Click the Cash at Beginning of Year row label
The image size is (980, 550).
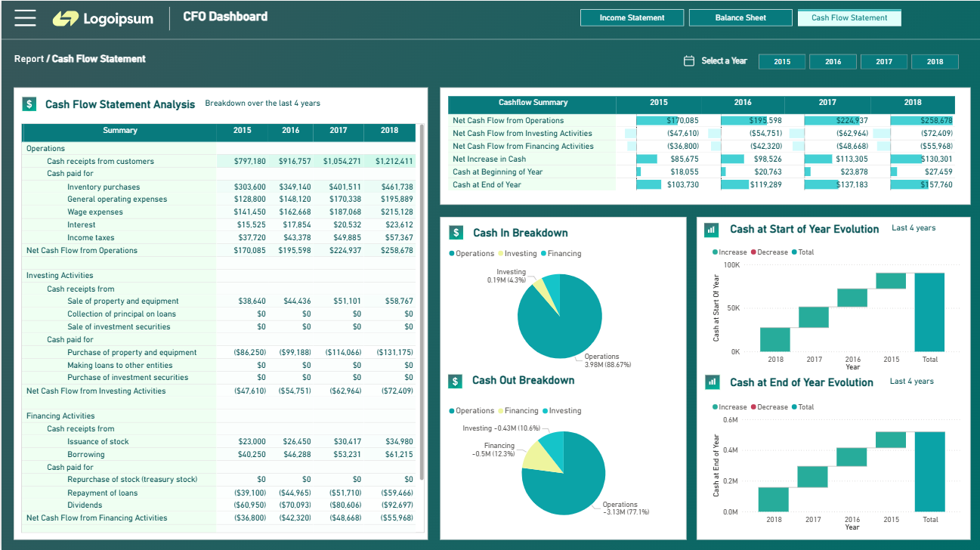(x=498, y=172)
